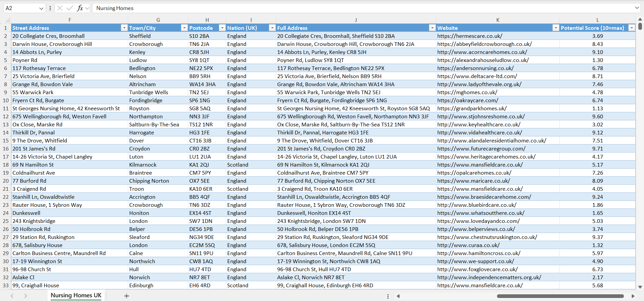The width and height of the screenshot is (644, 301).
Task: Open the http://www.independencematters.org.uk/ link
Action: pos(489,277)
